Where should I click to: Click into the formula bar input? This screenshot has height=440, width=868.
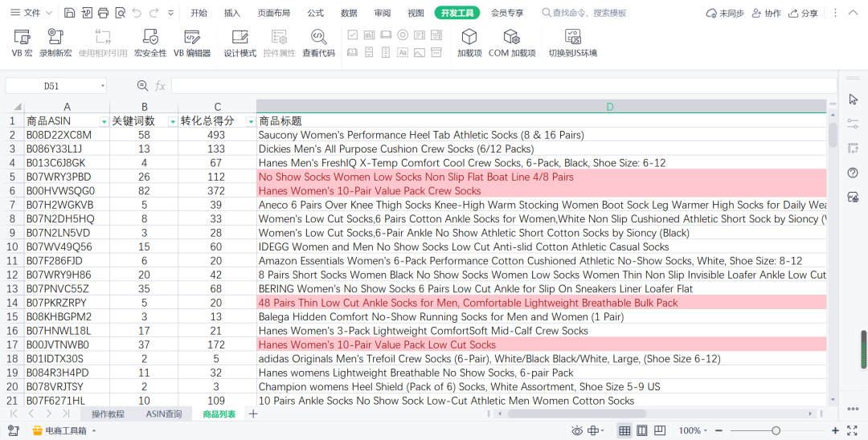click(x=504, y=86)
